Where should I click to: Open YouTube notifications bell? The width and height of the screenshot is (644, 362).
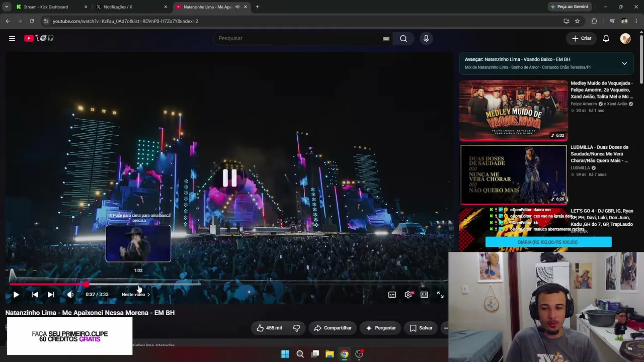(x=606, y=38)
